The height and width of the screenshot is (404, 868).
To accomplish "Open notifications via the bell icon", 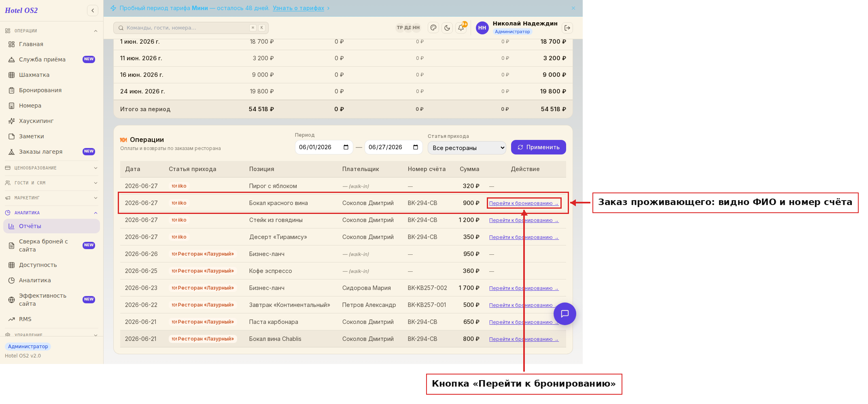I will pos(461,28).
